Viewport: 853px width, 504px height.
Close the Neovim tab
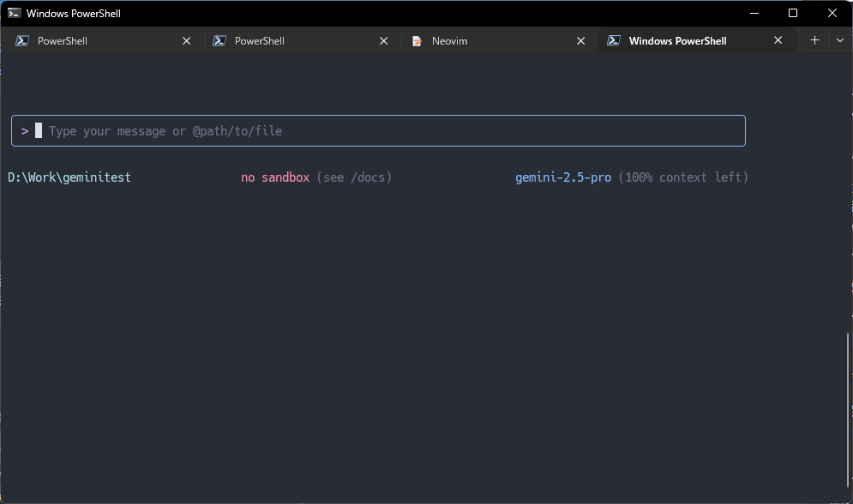click(581, 41)
